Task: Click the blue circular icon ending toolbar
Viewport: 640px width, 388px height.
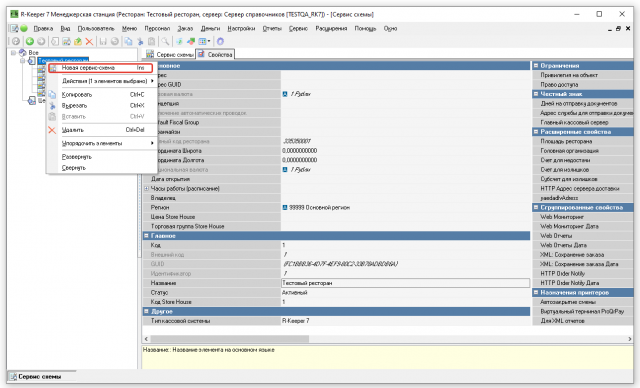Action: click(220, 41)
